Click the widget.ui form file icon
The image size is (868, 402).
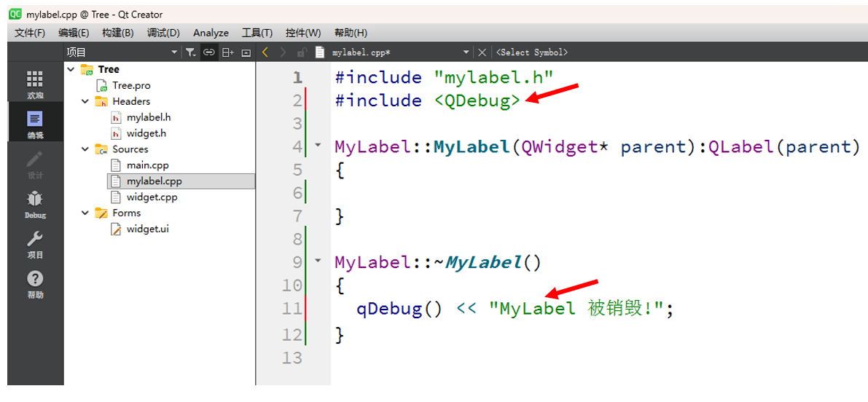pos(116,229)
